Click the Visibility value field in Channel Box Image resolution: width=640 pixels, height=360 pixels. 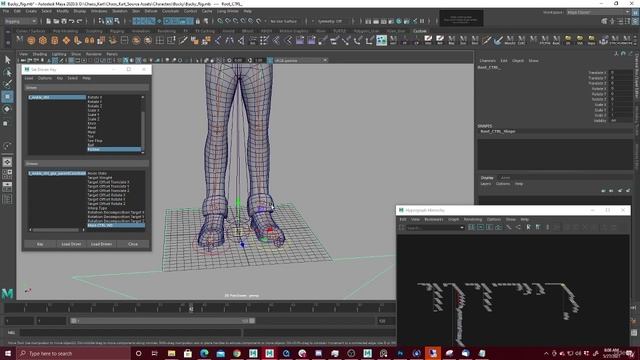pyautogui.click(x=621, y=121)
